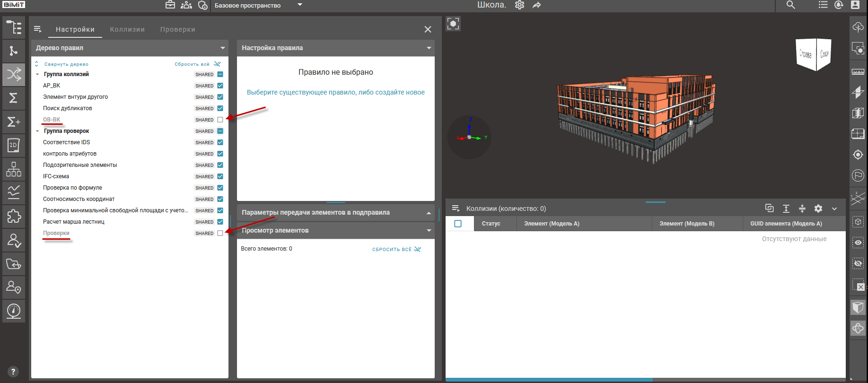Click the ruler measurement tool
Screen dimensions: 868x383
click(x=858, y=72)
